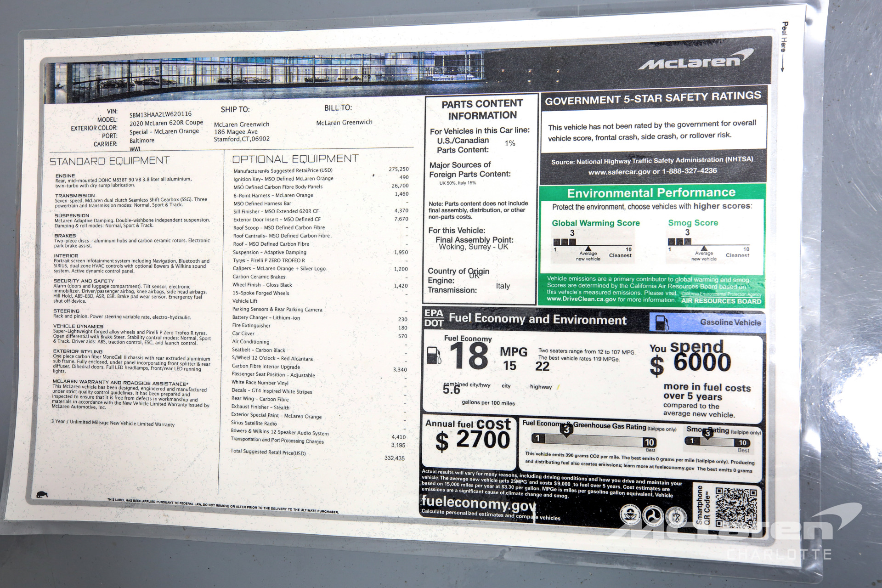Click the fuel pump icon beside Gasoline Vehicle

[662, 322]
